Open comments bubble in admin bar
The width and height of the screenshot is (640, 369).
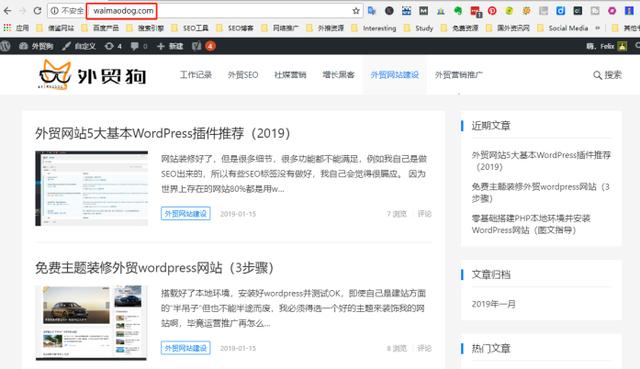139,46
